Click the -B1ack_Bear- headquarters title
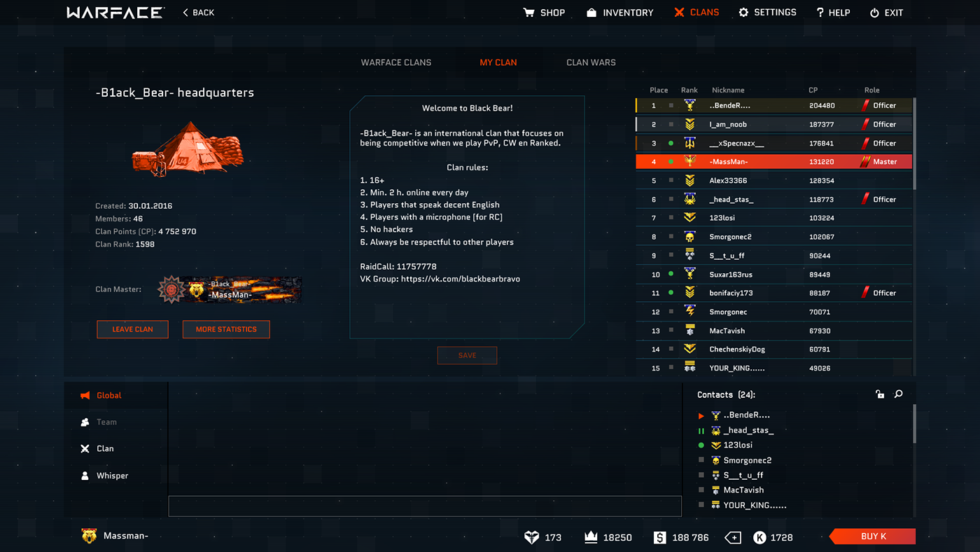 click(x=175, y=92)
